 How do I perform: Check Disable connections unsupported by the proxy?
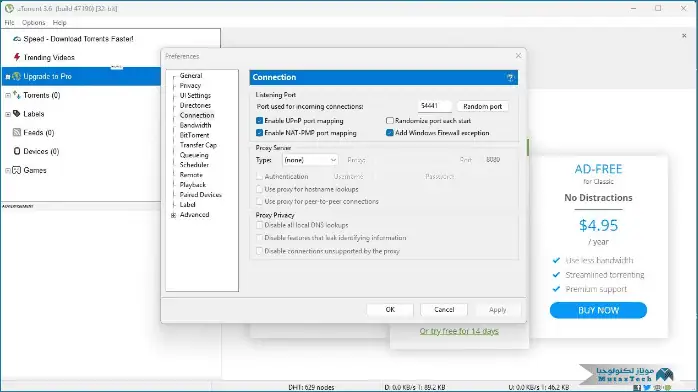pos(259,251)
